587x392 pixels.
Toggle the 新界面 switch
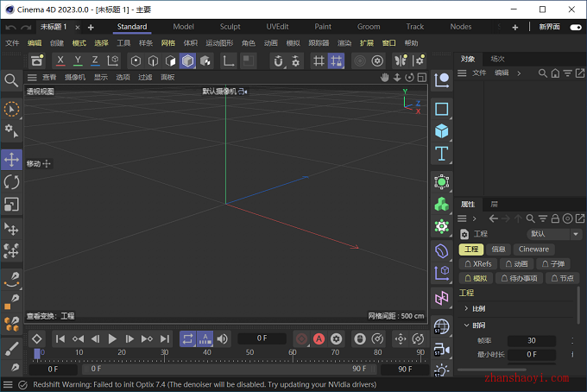[576, 27]
